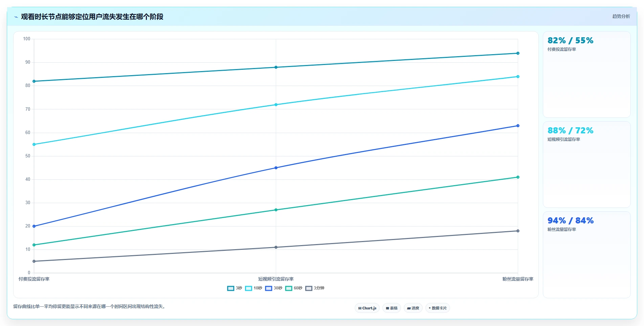Toggle the 10秒 series in the legend
Viewport: 644px width, 326px height.
(x=253, y=288)
